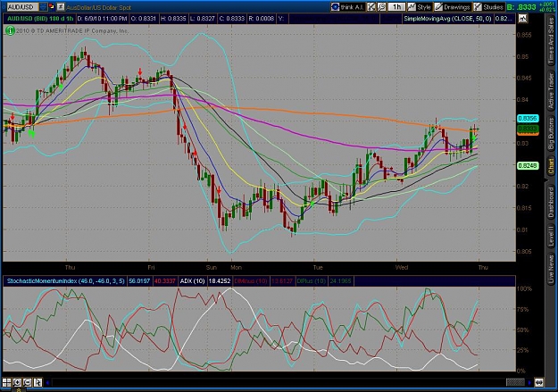This screenshot has width=558, height=392.
Task: Click the scroll right arrow of chart scrollbar
Action: [x=529, y=382]
